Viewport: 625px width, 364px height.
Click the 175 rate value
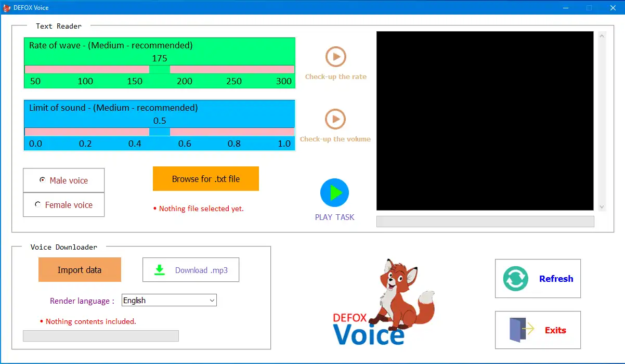160,58
